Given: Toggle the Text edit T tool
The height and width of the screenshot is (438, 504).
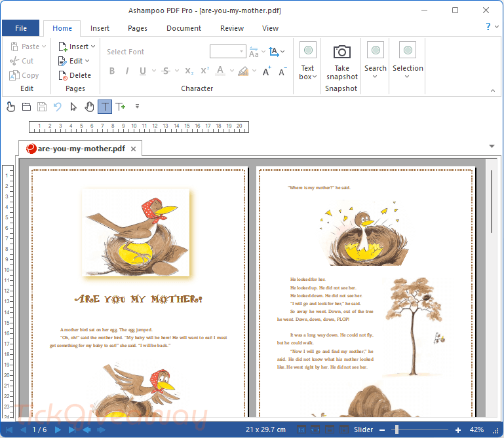Looking at the screenshot, I should [105, 107].
